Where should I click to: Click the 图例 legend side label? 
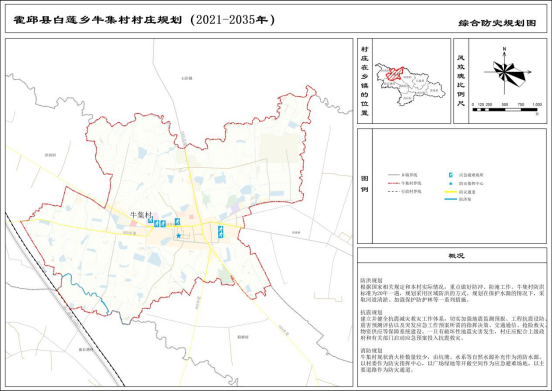tap(364, 184)
